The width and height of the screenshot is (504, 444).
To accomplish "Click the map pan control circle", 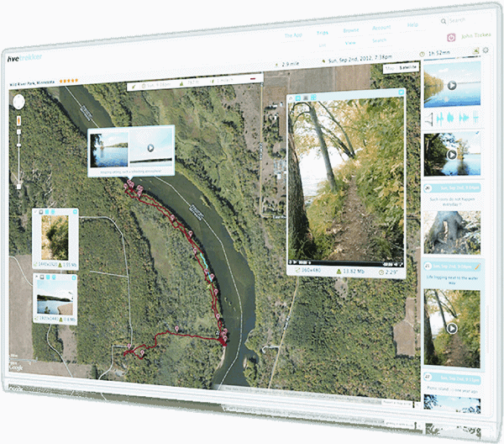I will 18,103.
